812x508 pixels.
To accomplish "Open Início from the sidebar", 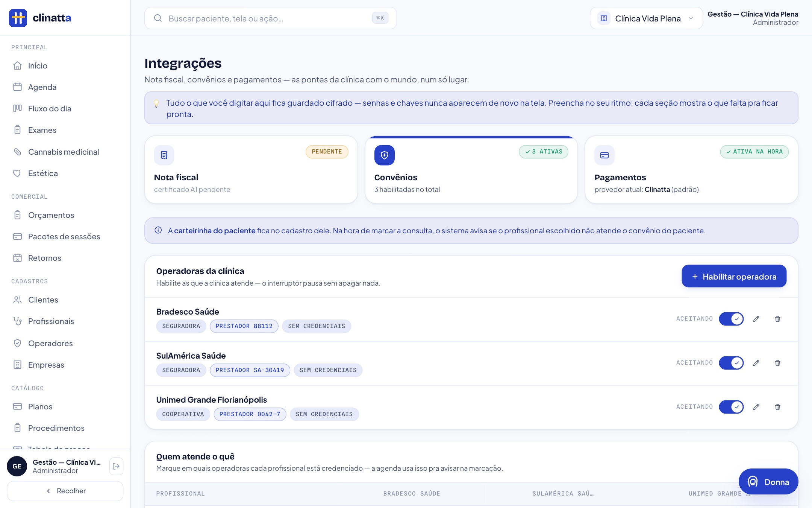I will (65, 65).
